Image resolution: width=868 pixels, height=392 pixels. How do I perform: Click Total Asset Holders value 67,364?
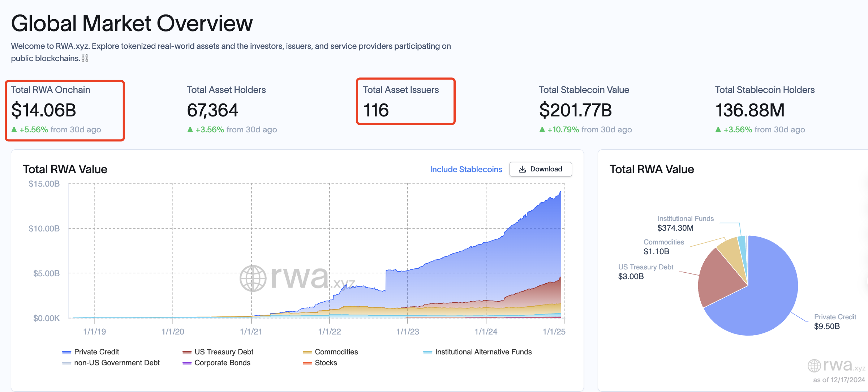212,110
